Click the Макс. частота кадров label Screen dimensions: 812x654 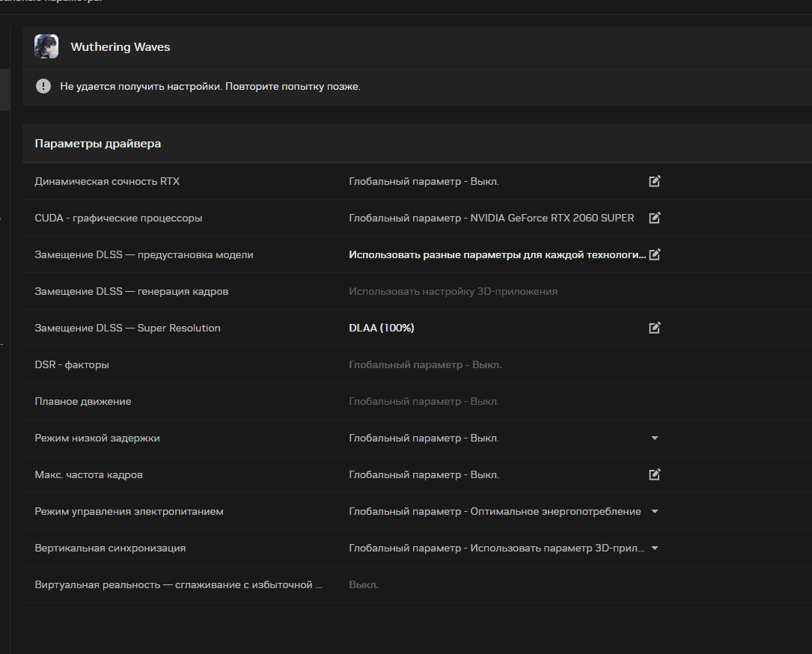88,475
